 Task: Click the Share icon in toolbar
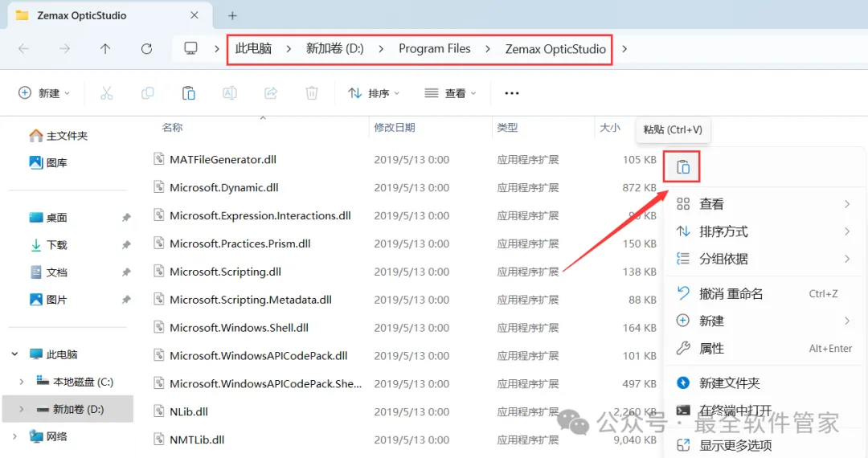pyautogui.click(x=271, y=93)
